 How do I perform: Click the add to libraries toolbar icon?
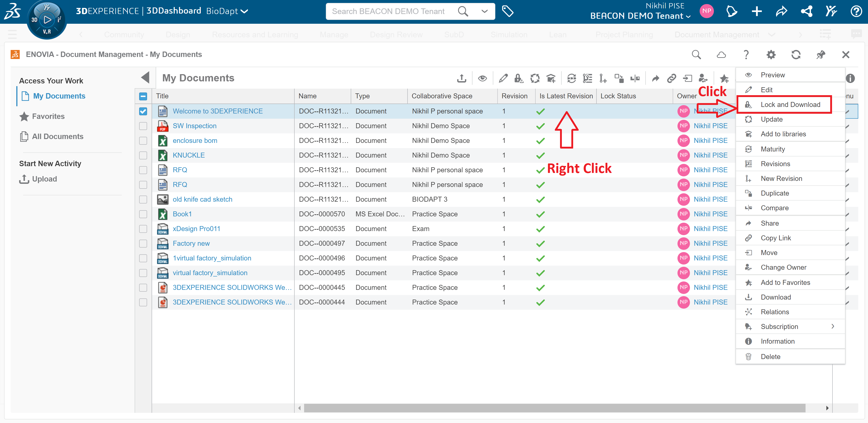(551, 78)
